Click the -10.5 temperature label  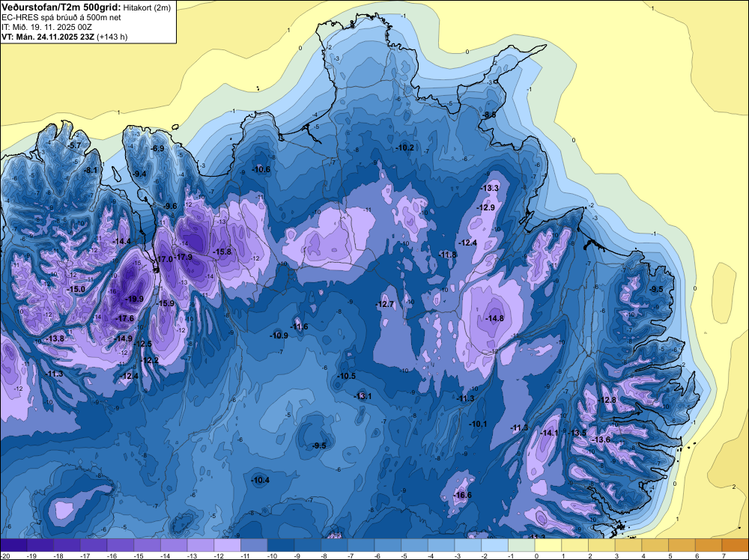click(347, 376)
